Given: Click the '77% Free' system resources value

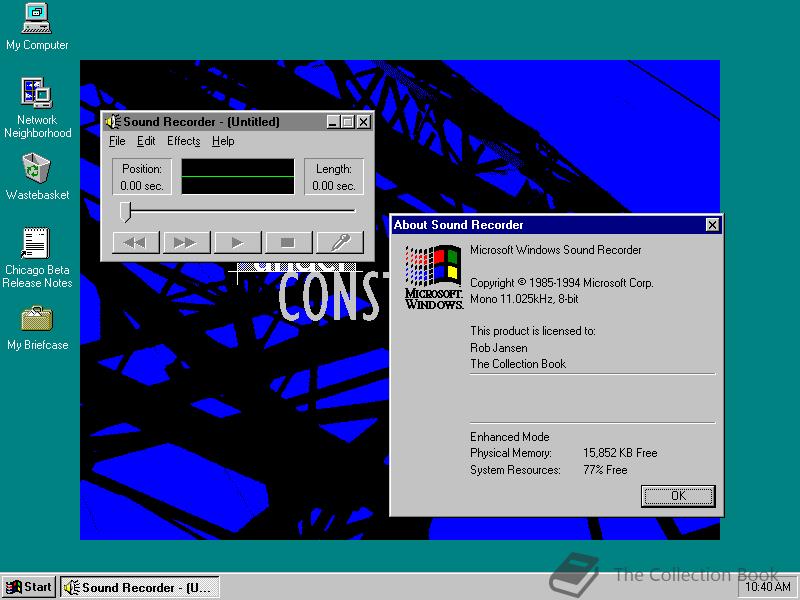Looking at the screenshot, I should (x=605, y=470).
